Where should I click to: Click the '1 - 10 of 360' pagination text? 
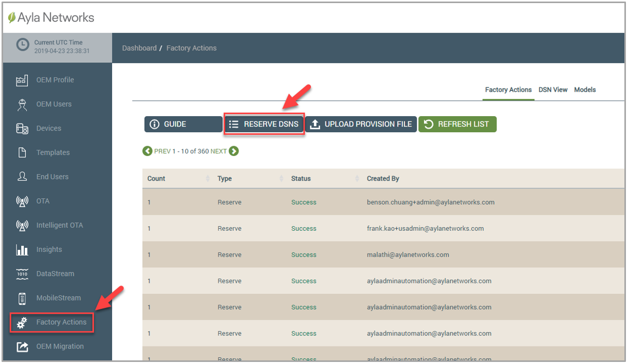191,151
